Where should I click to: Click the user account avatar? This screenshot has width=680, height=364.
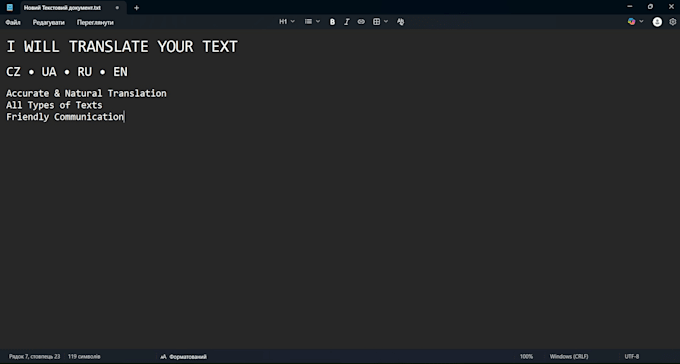pyautogui.click(x=657, y=22)
